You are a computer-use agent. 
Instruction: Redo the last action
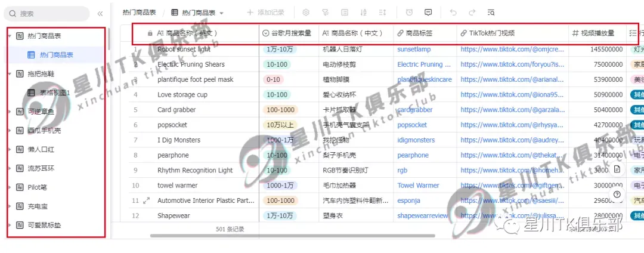click(472, 13)
